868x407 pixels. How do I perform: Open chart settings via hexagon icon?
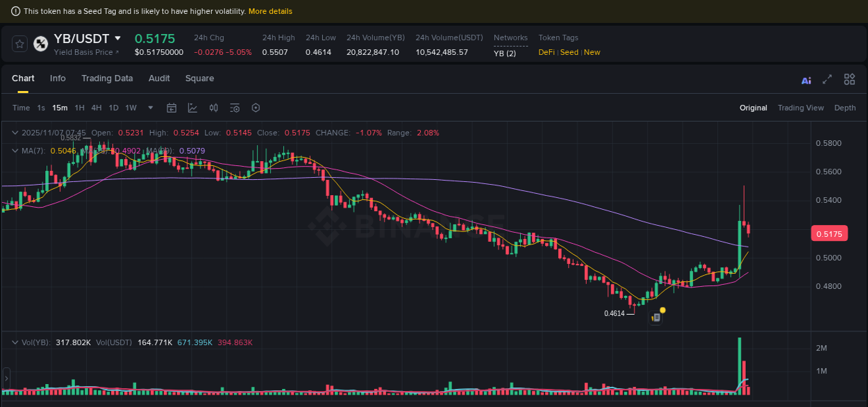tap(255, 108)
